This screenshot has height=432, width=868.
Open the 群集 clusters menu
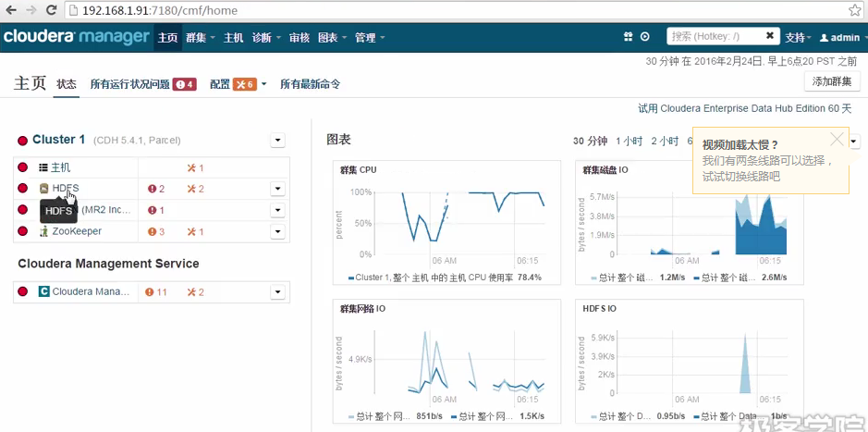(x=201, y=38)
